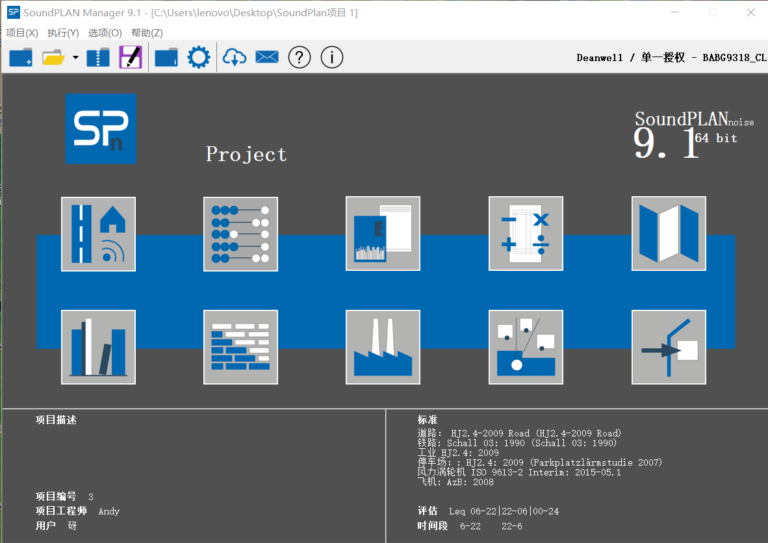Open settings with the blue gear icon

click(x=198, y=57)
